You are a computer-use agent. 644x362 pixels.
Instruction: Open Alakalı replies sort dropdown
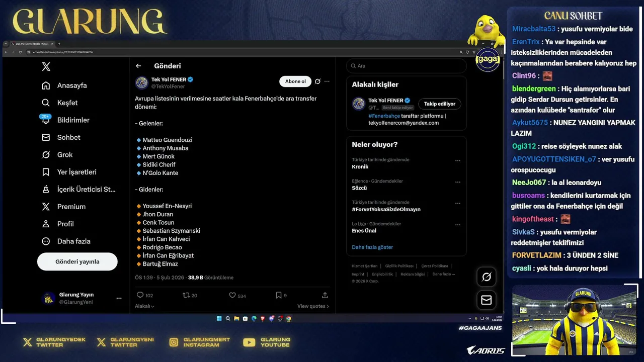[x=144, y=306]
